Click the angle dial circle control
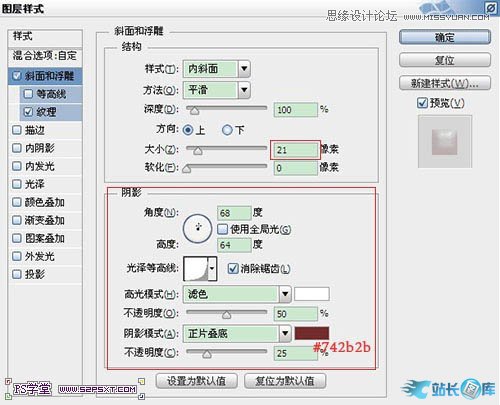500x405 pixels. click(197, 228)
